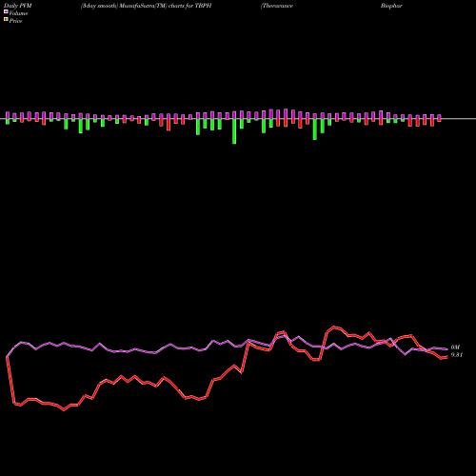
Task: Click the 'Daily PVM' title text
Action: (x=18, y=6)
